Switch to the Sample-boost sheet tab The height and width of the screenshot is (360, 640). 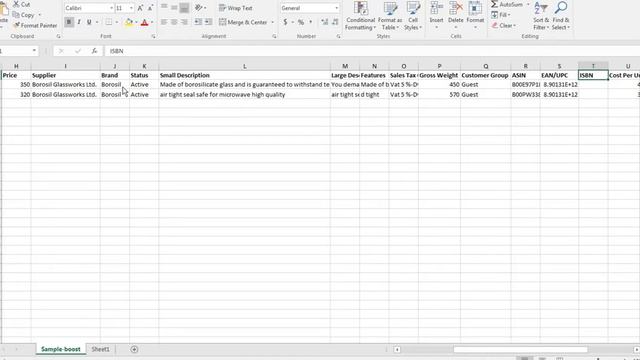click(60, 349)
